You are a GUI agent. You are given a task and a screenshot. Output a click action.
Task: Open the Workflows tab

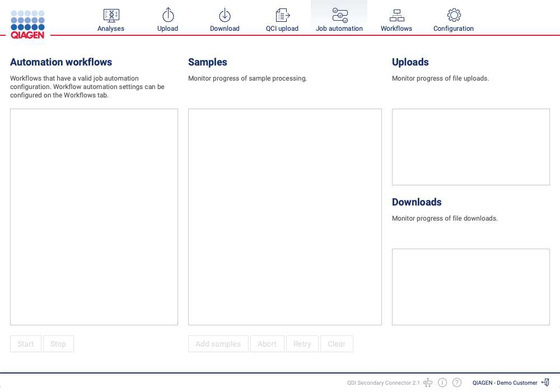click(396, 20)
